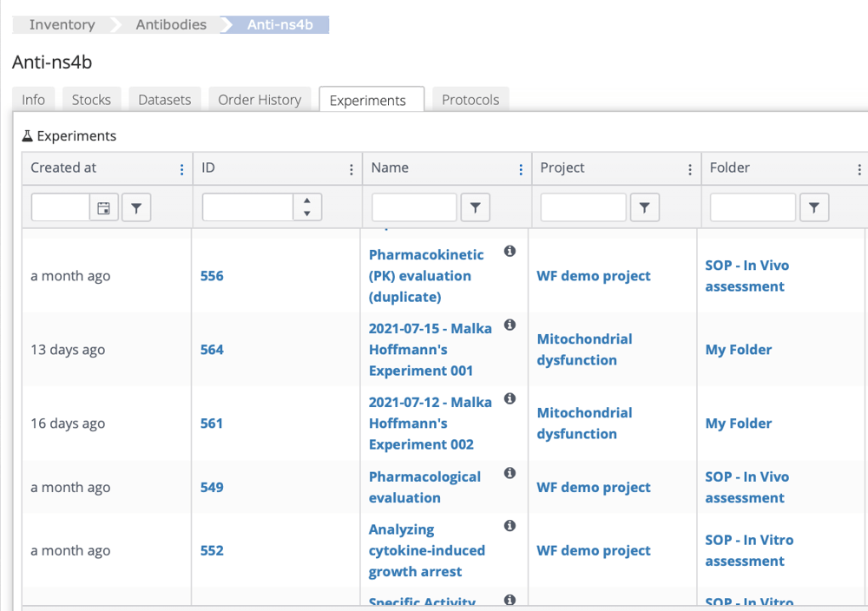Click info icon for Analyzing cytokine-induced growth arrest
868x611 pixels.
coord(510,525)
